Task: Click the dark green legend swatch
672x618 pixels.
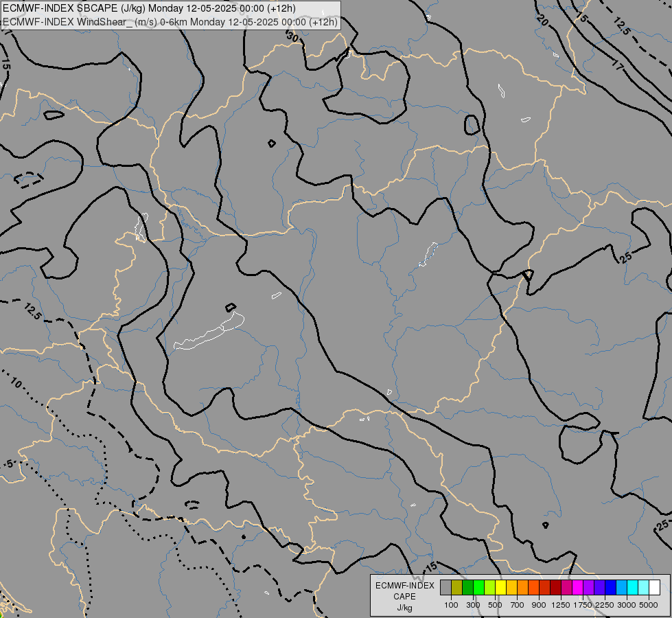Action: (x=467, y=588)
